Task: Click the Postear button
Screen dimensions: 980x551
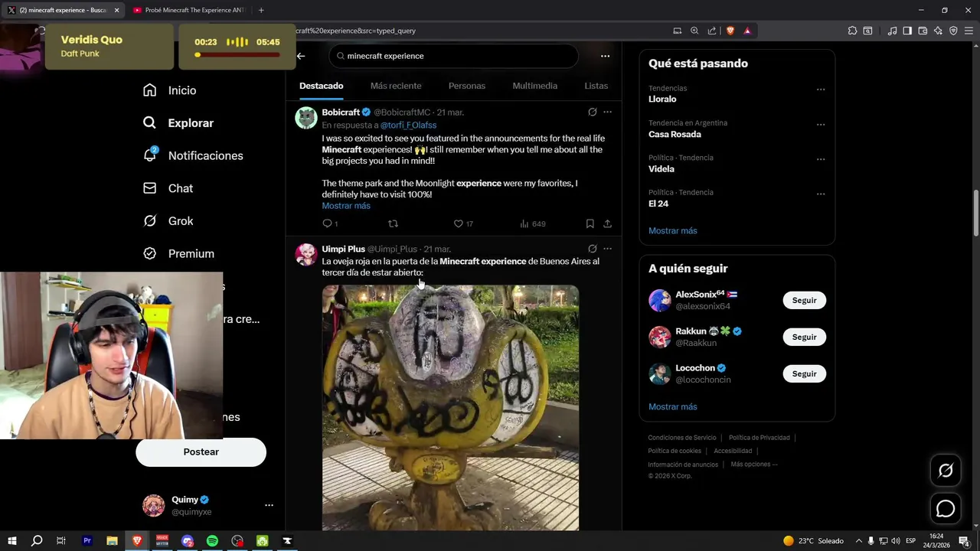Action: coord(201,452)
